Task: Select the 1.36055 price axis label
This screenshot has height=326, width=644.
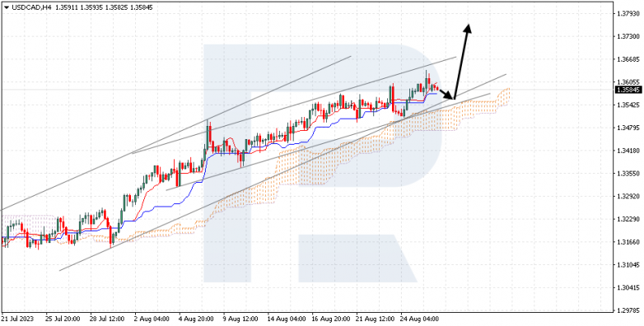Action: 629,82
